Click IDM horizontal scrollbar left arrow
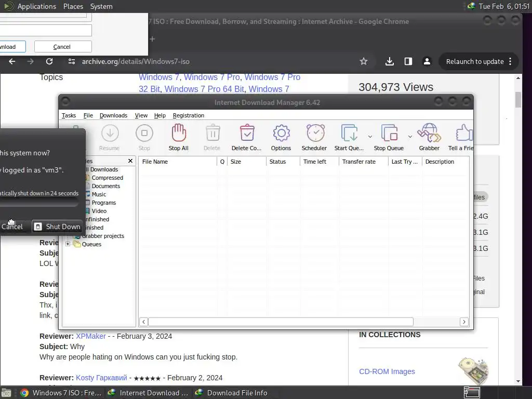532x399 pixels. (x=143, y=322)
